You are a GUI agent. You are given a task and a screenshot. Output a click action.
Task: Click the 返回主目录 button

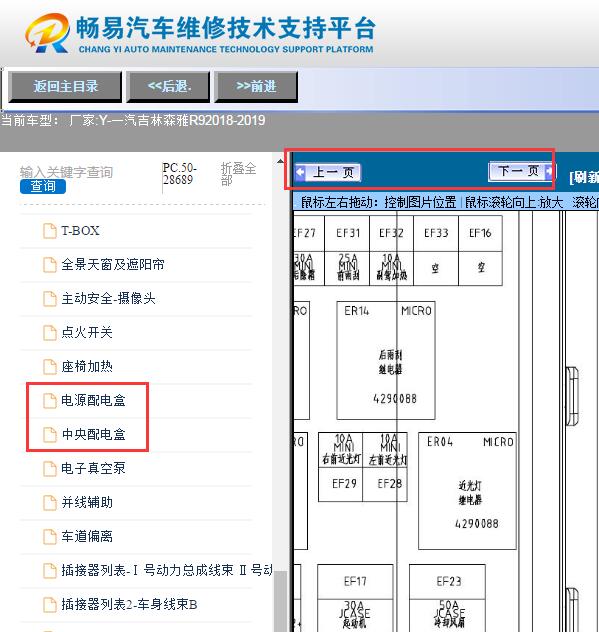(65, 86)
